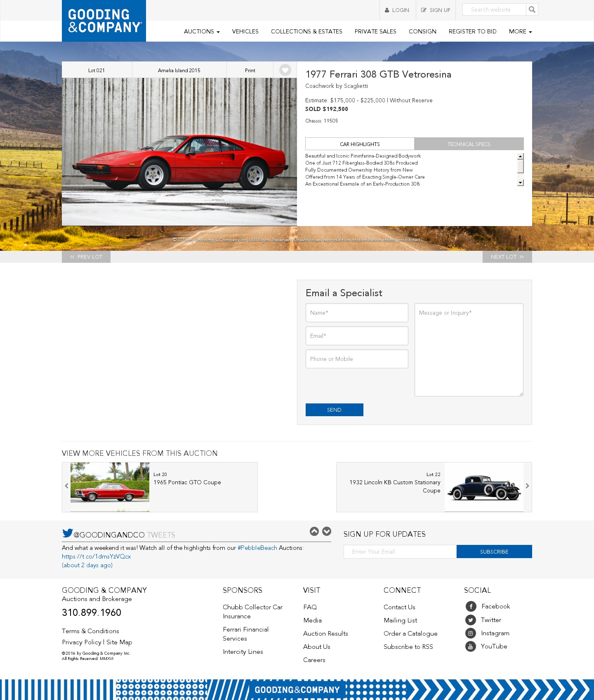
Task: Switch to Technical Specs tab
Action: point(469,144)
